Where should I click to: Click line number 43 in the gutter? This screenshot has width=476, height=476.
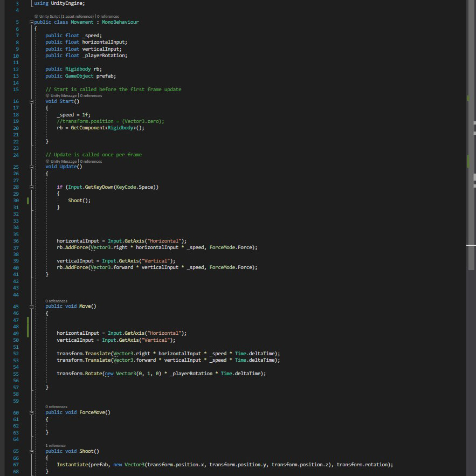16,288
